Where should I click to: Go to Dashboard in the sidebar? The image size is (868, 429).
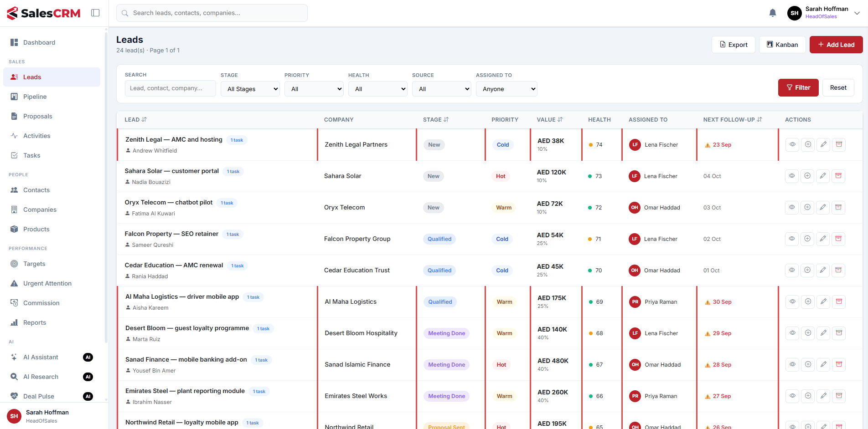click(52, 42)
